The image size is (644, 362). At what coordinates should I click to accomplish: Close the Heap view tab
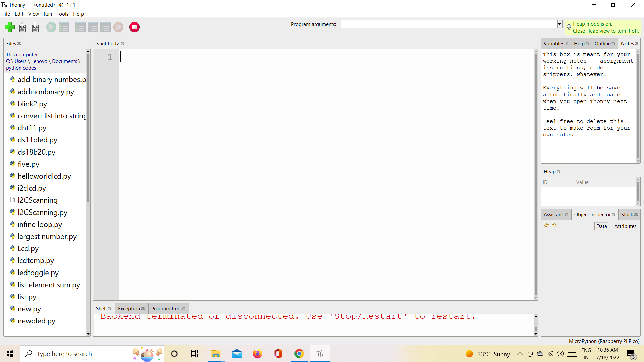point(559,171)
